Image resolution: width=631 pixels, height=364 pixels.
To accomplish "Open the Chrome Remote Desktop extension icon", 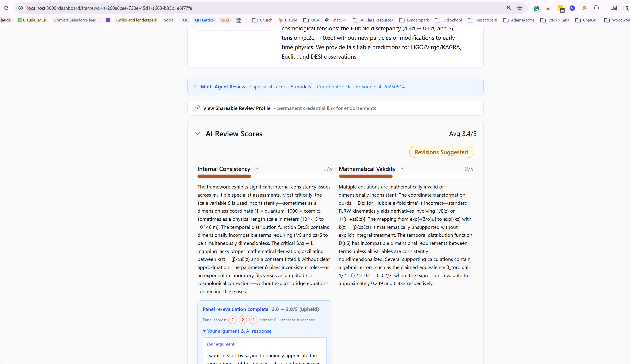I will coord(548,8).
